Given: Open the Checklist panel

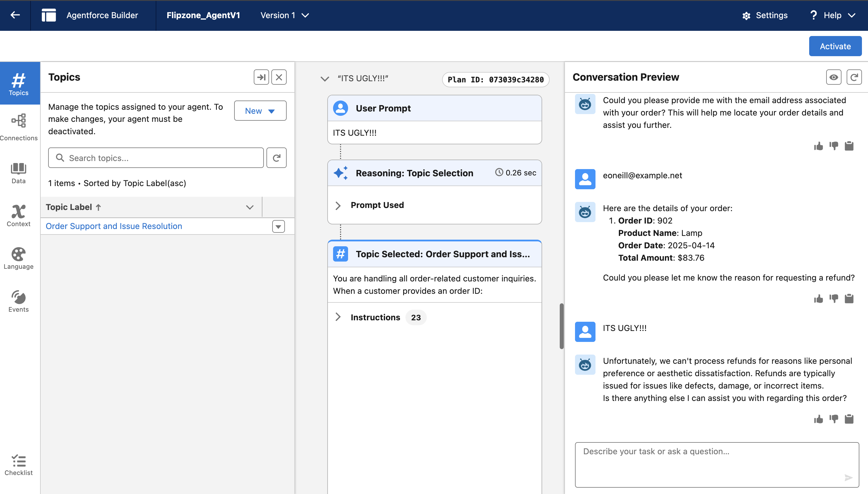Looking at the screenshot, I should [19, 465].
